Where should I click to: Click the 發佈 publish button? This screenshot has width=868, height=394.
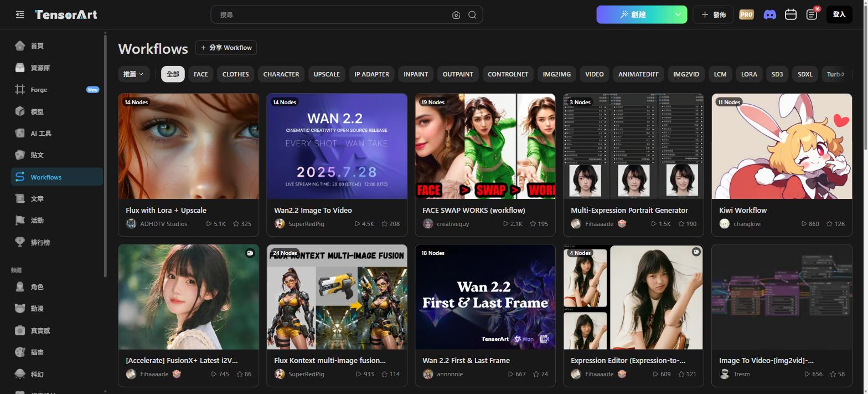pyautogui.click(x=713, y=14)
